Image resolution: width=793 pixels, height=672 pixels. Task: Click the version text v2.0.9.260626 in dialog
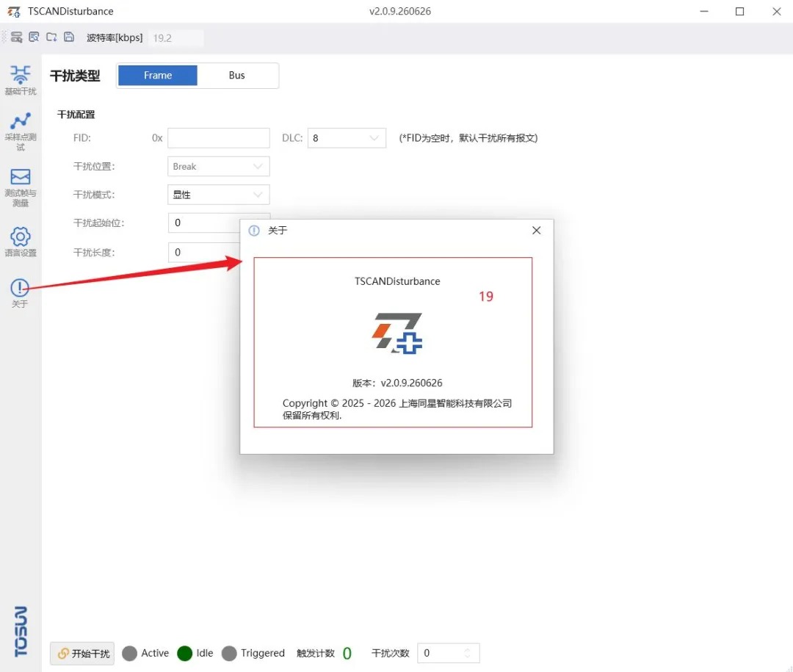coord(412,383)
